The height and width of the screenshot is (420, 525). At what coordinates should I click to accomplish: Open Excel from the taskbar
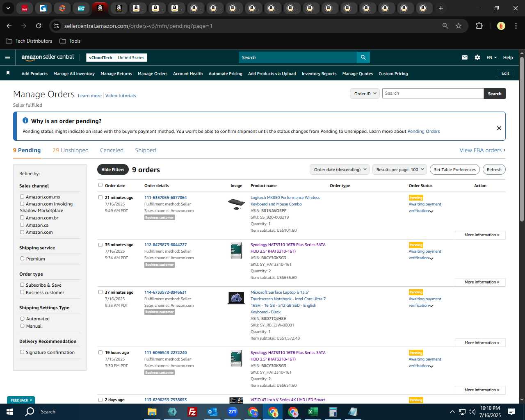(x=313, y=411)
